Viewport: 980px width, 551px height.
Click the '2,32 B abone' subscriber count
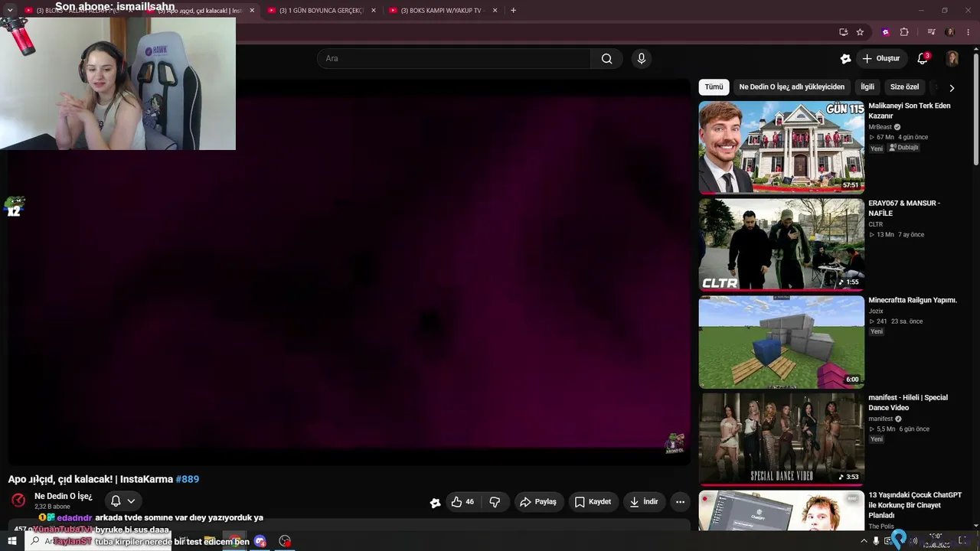(51, 507)
